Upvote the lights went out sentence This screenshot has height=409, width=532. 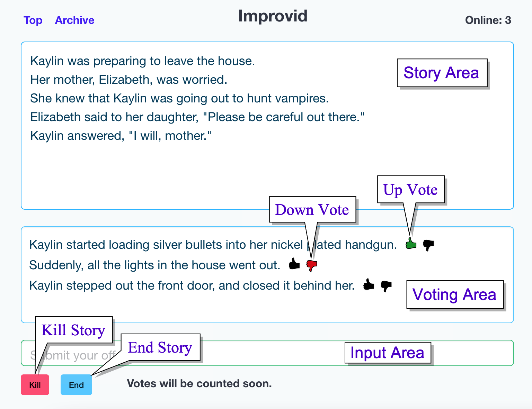tap(294, 264)
